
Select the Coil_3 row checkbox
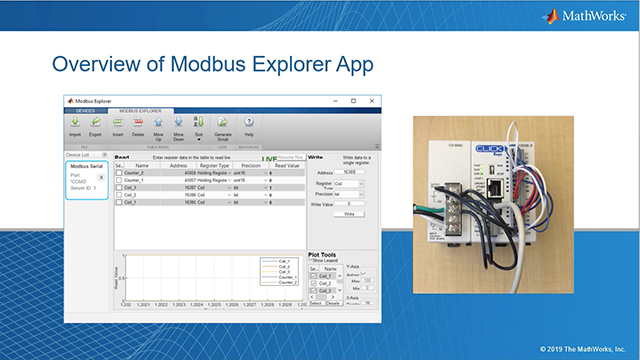pyautogui.click(x=119, y=188)
